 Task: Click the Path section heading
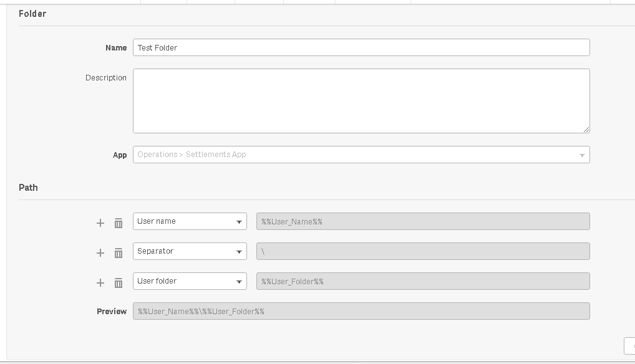point(28,187)
